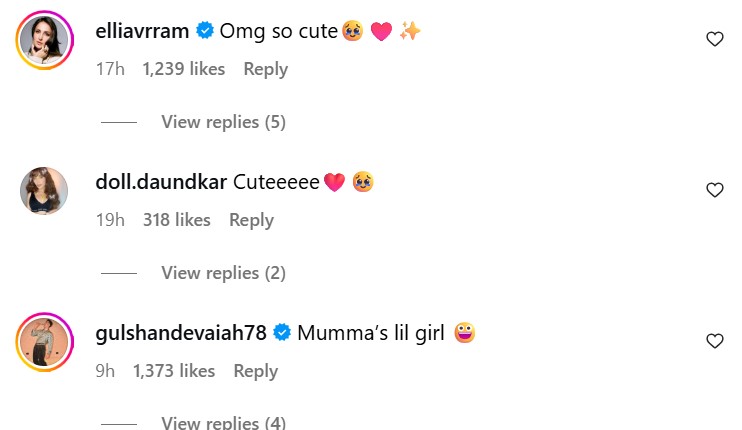Viewport: 742px width, 430px height.
Task: Click elliavrram's verified badge
Action: coord(205,32)
